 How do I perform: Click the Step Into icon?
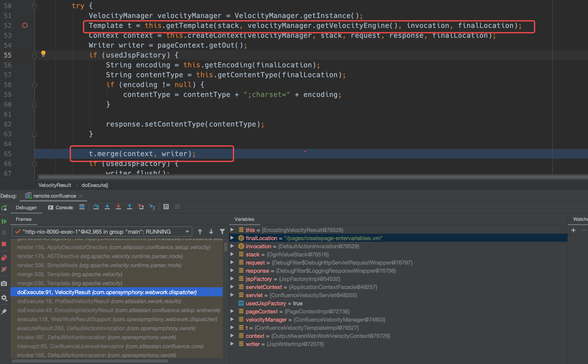click(107, 207)
